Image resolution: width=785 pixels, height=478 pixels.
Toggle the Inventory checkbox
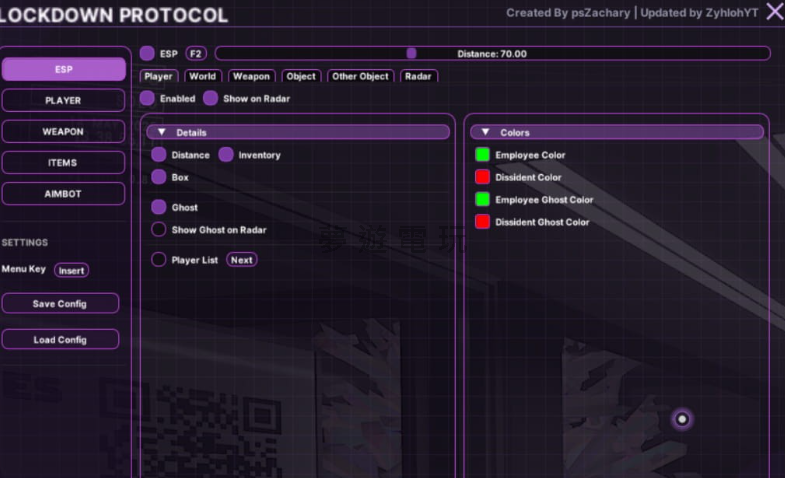click(x=226, y=155)
